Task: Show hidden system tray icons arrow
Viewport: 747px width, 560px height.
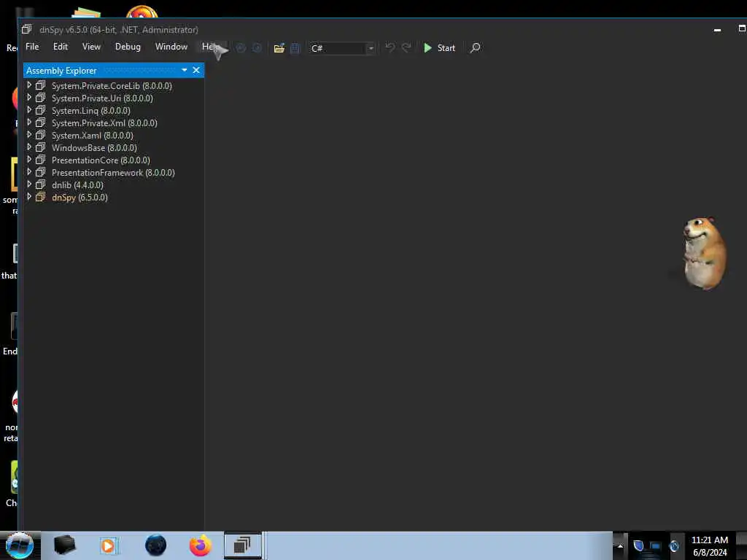Action: 620,545
